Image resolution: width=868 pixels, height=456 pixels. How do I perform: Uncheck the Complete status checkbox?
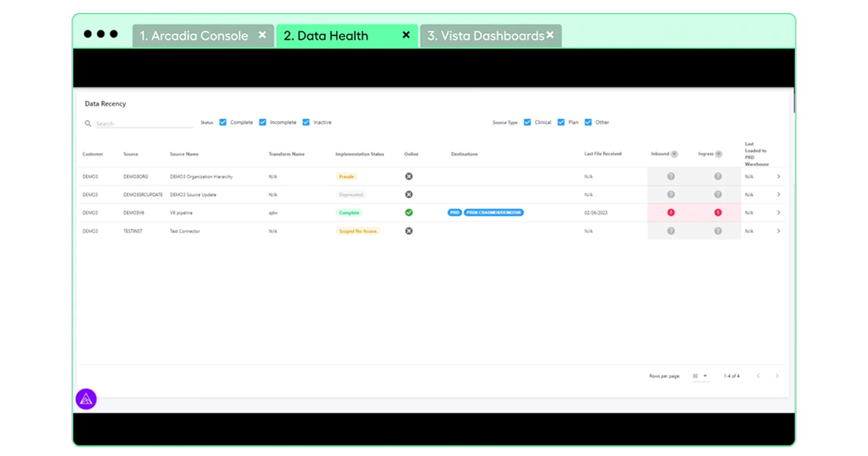[x=223, y=123]
